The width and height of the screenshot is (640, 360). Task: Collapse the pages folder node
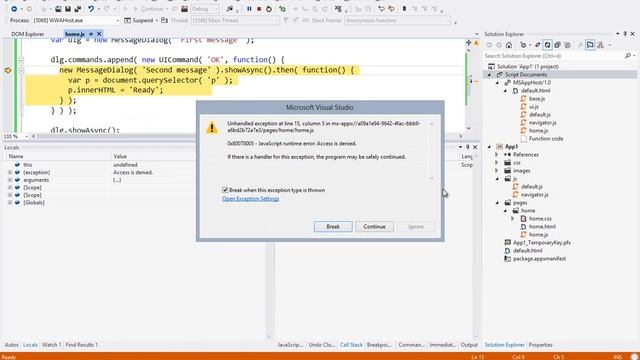pos(497,202)
